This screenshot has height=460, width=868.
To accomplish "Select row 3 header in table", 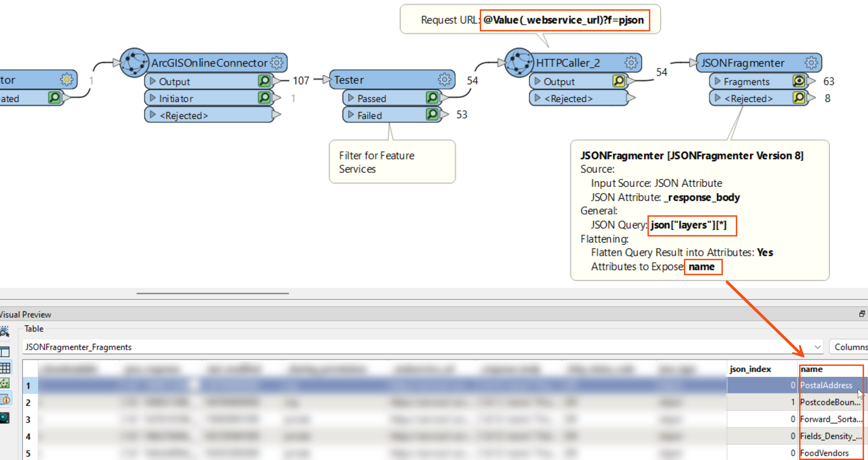I will [x=30, y=419].
